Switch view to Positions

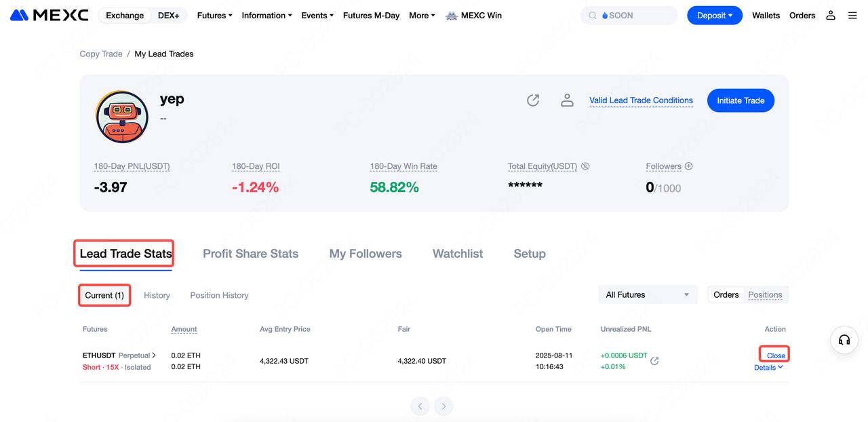(x=765, y=294)
